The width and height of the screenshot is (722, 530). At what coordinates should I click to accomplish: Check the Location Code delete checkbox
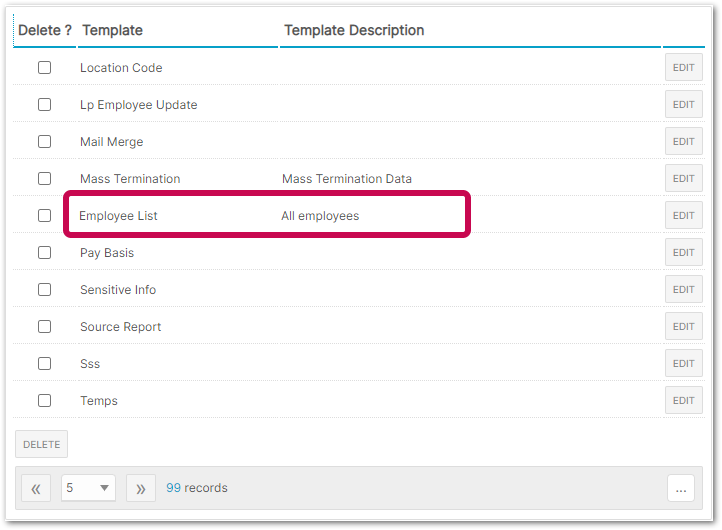click(x=45, y=68)
